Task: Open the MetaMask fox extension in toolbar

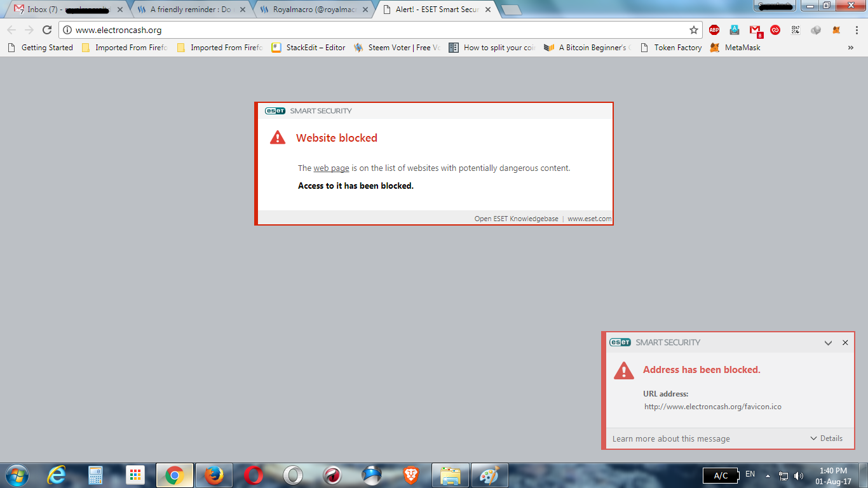Action: point(837,30)
